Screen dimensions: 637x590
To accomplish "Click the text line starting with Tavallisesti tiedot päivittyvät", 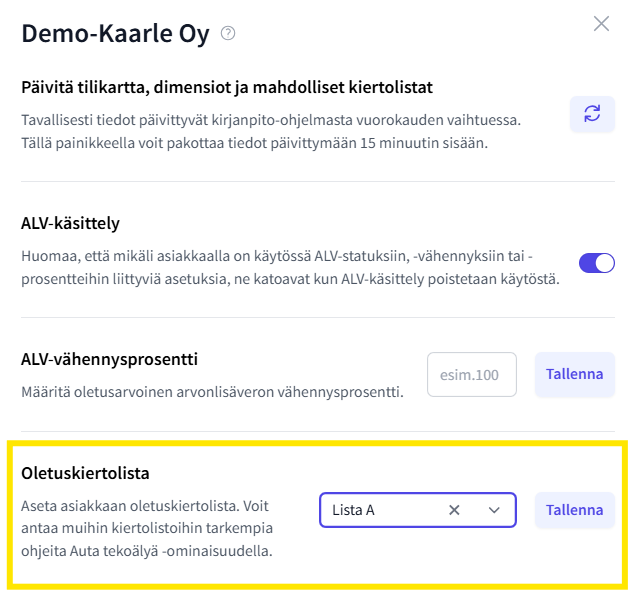I will coord(270,121).
